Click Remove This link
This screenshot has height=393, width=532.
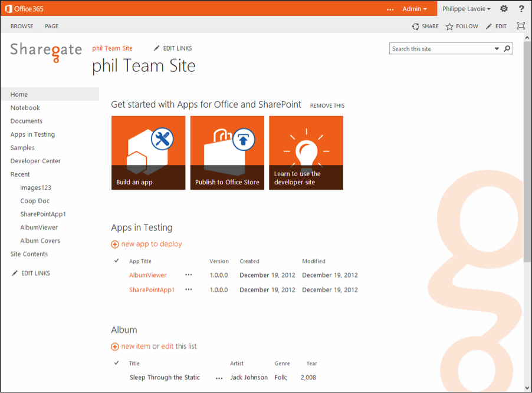click(327, 106)
